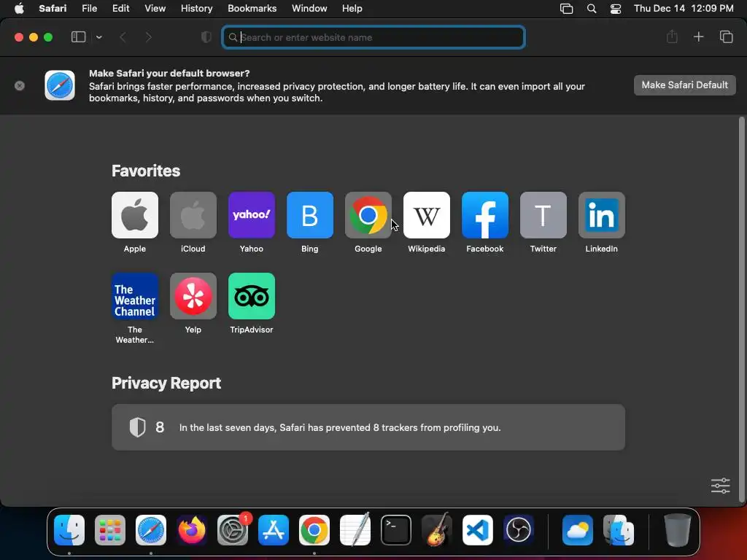Open Visual Studio Code from the dock
Screen dimensions: 747x560
click(x=477, y=529)
